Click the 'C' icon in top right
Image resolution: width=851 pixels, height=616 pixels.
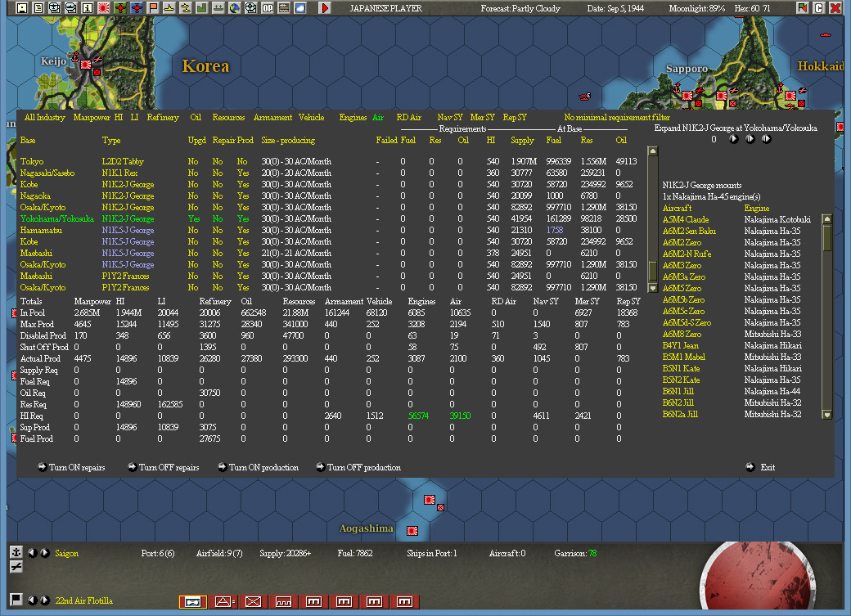coord(819,8)
